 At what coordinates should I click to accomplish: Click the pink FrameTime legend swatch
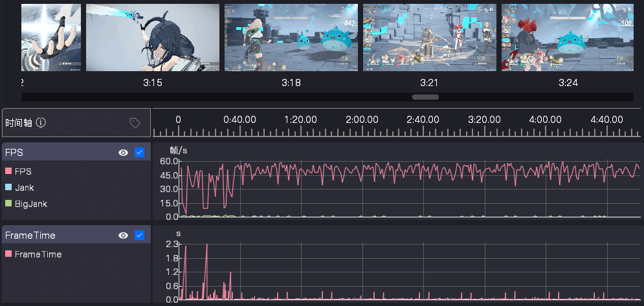pyautogui.click(x=8, y=254)
